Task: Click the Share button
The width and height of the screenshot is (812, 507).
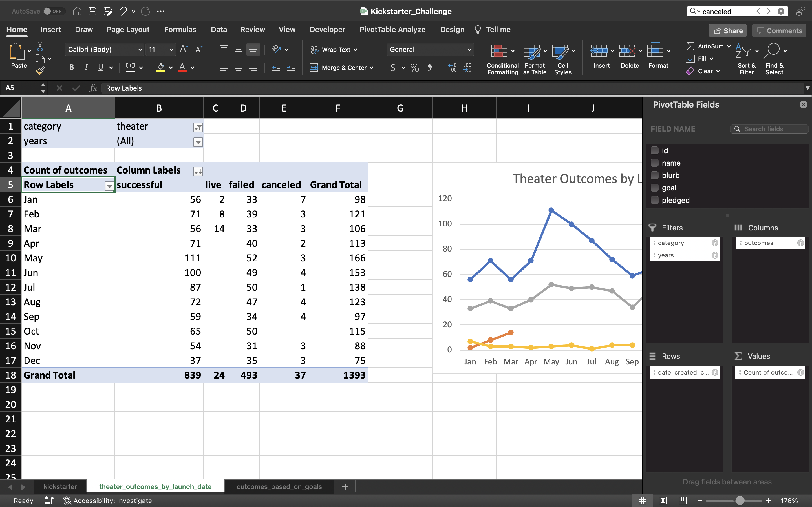Action: point(727,30)
